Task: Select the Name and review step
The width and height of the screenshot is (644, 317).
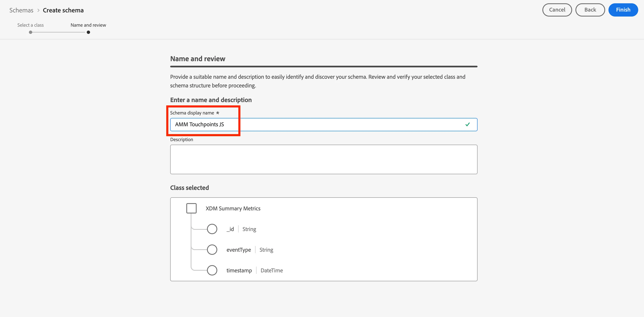Action: pyautogui.click(x=88, y=25)
